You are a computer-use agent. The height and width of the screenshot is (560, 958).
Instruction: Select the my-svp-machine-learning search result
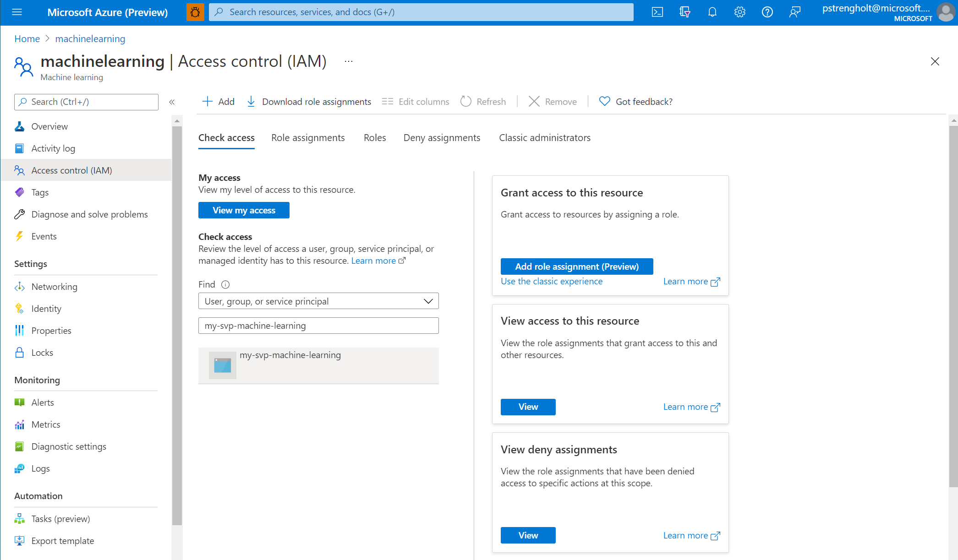point(318,365)
